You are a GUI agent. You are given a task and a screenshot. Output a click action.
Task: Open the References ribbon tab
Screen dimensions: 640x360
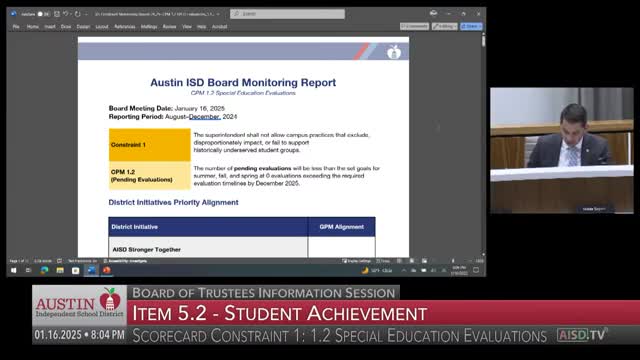(124, 27)
